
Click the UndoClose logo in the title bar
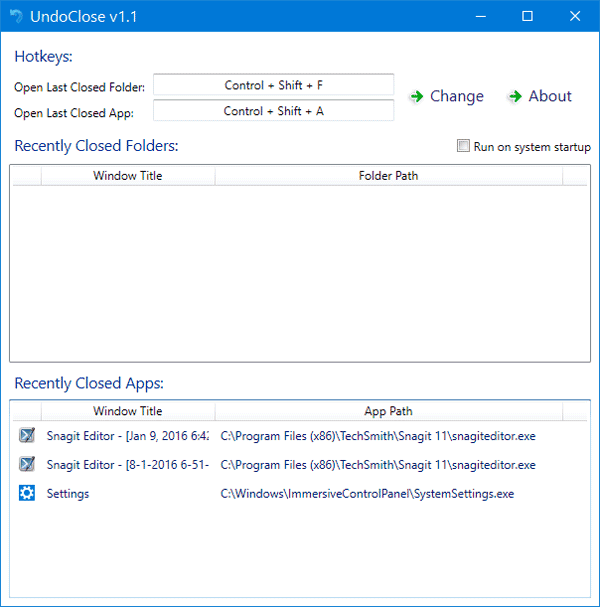coord(16,16)
